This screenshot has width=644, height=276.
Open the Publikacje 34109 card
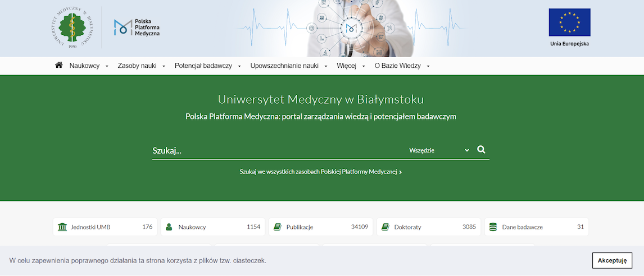point(321,227)
